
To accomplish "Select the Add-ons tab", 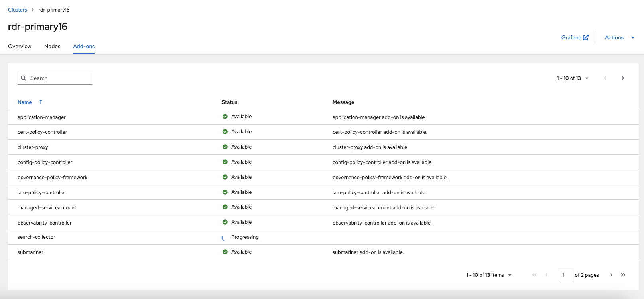I will point(84,46).
